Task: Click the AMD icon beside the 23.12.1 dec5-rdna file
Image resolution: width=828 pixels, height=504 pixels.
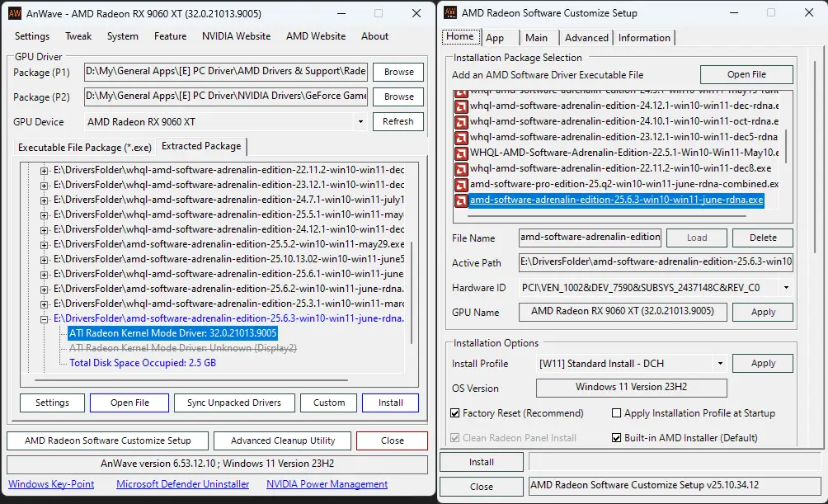Action: pos(461,138)
